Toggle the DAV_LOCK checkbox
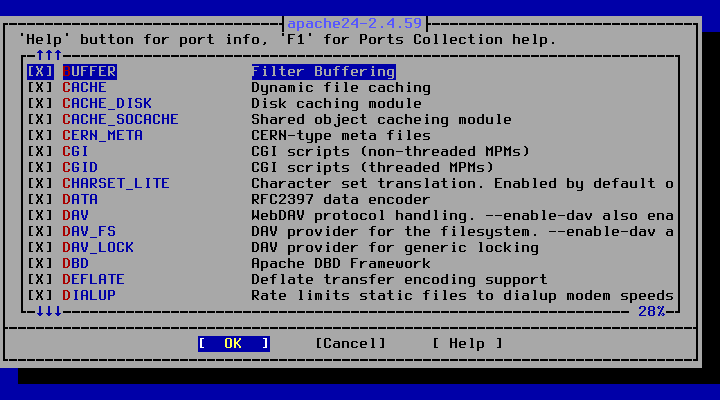 (40, 248)
